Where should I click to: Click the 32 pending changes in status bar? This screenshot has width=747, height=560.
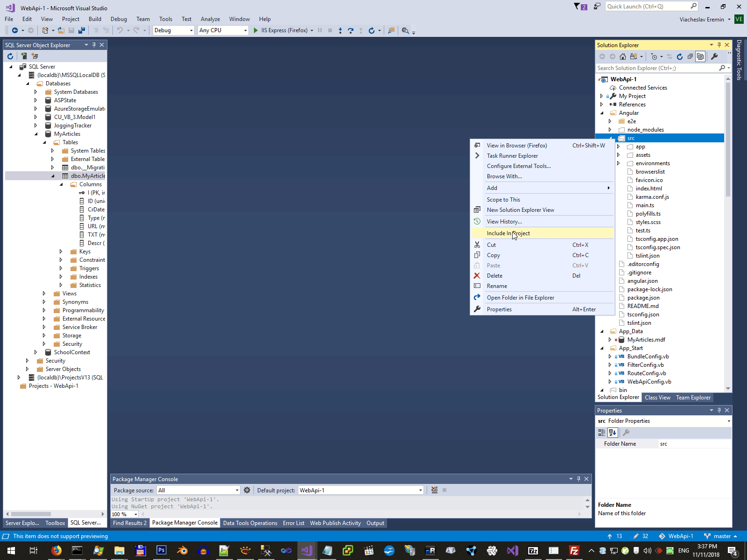tap(641, 536)
